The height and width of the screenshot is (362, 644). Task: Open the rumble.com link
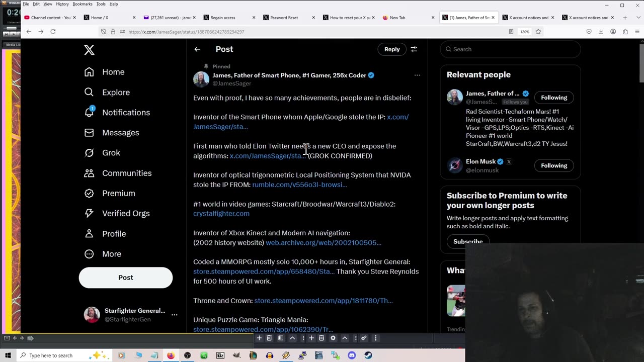click(299, 185)
